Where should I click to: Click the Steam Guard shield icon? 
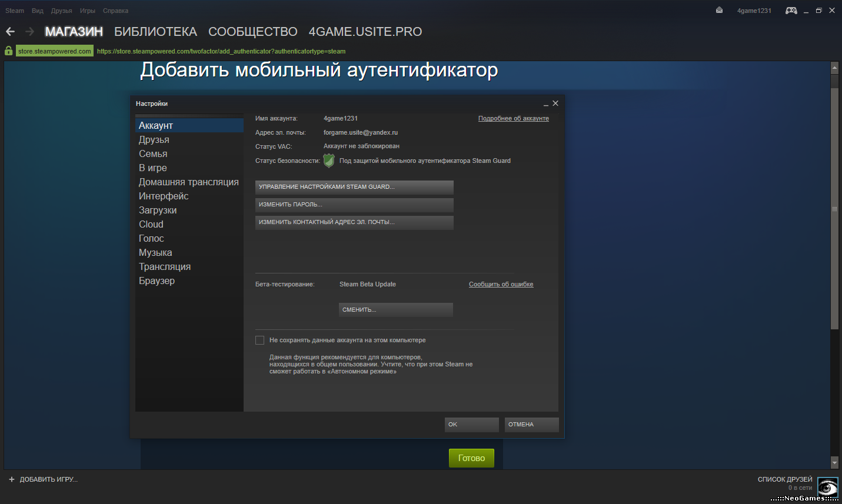(x=329, y=161)
